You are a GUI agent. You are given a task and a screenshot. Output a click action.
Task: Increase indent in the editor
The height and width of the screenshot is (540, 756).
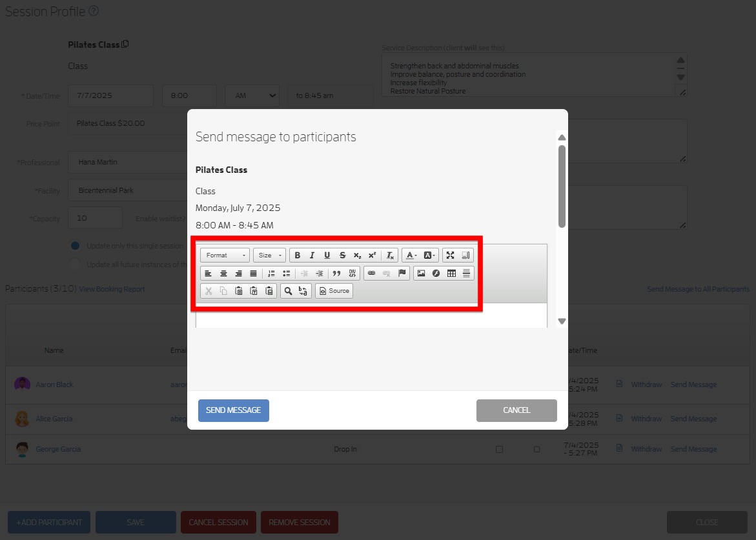[319, 273]
